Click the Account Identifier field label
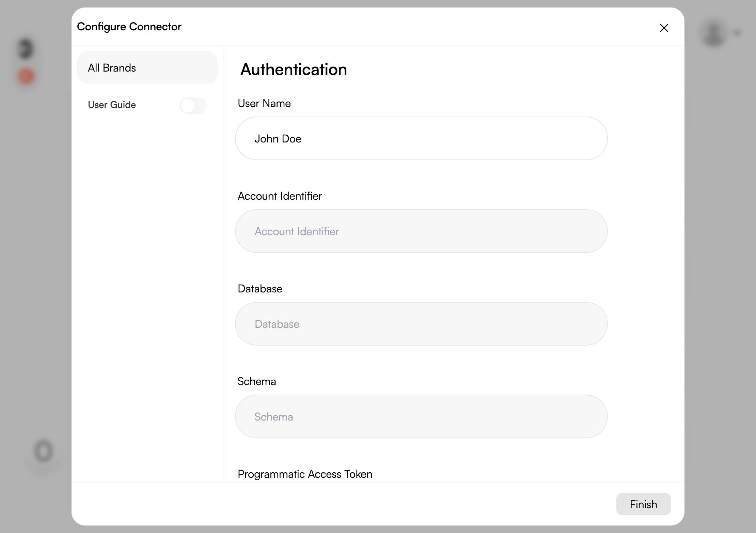The height and width of the screenshot is (533, 756). click(x=280, y=196)
